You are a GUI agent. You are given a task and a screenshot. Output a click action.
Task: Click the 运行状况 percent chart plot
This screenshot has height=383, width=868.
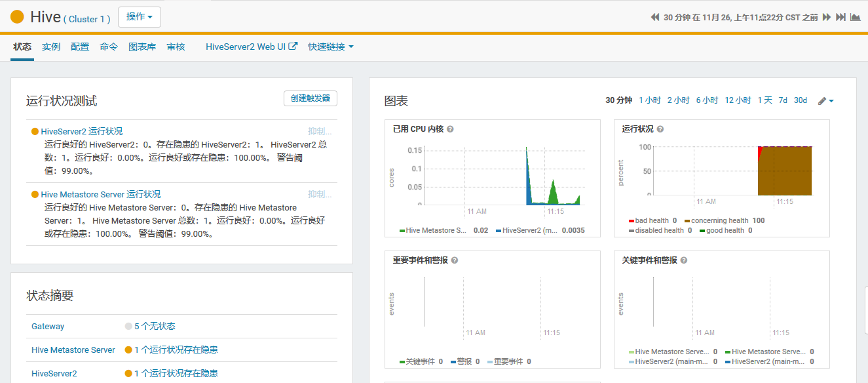[732, 171]
